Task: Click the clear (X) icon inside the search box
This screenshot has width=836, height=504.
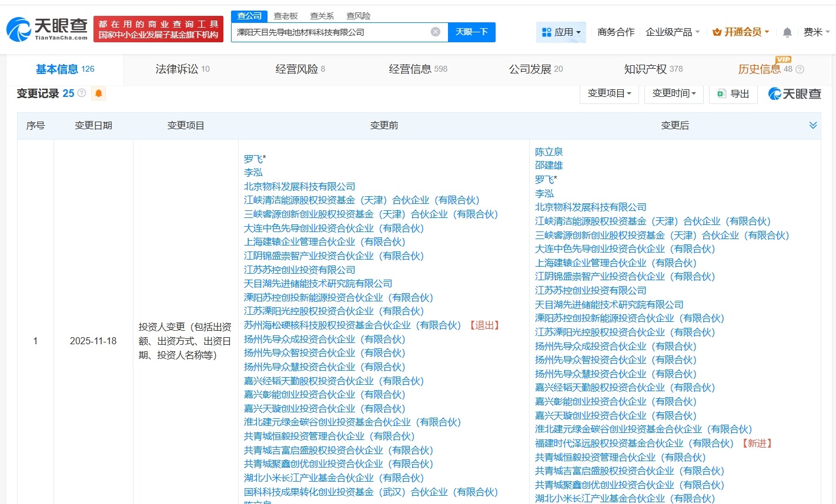Action: [x=435, y=32]
